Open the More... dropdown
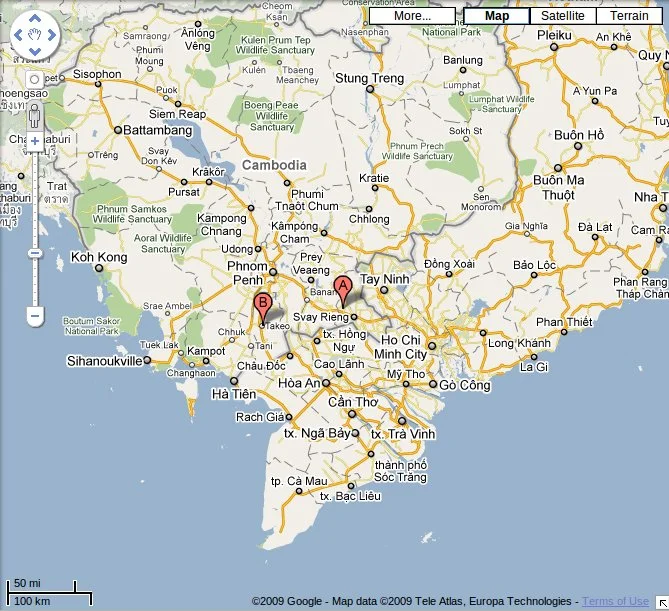This screenshot has width=669, height=611. coord(412,16)
